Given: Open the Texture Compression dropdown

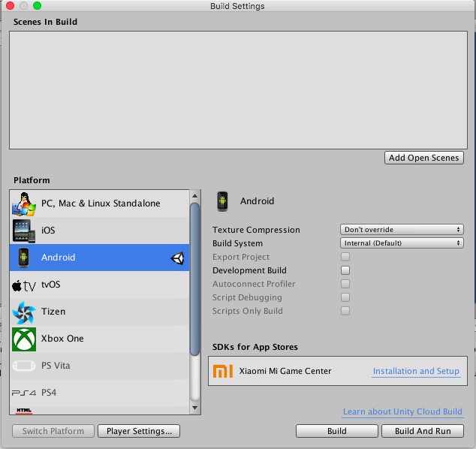Looking at the screenshot, I should point(402,230).
